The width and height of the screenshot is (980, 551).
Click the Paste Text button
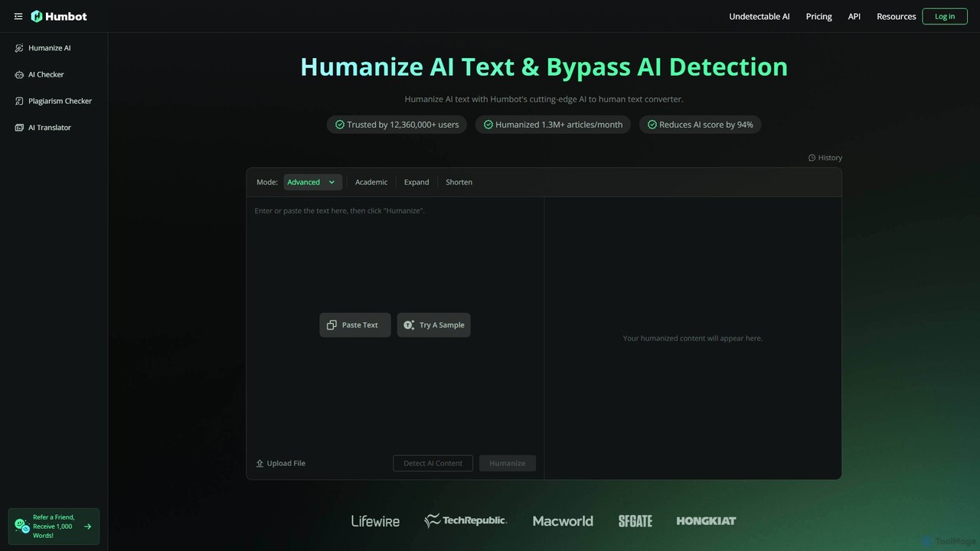[355, 324]
